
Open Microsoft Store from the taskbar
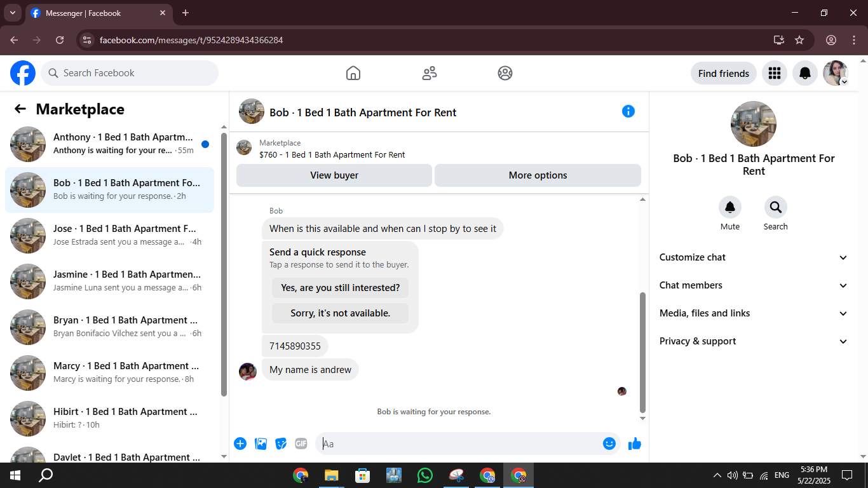pyautogui.click(x=363, y=475)
